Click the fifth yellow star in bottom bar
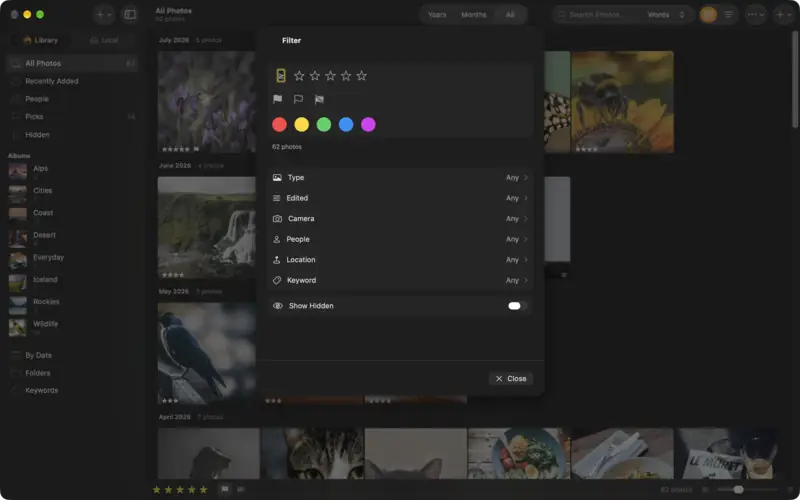Viewport: 800px width, 500px height. click(x=203, y=489)
